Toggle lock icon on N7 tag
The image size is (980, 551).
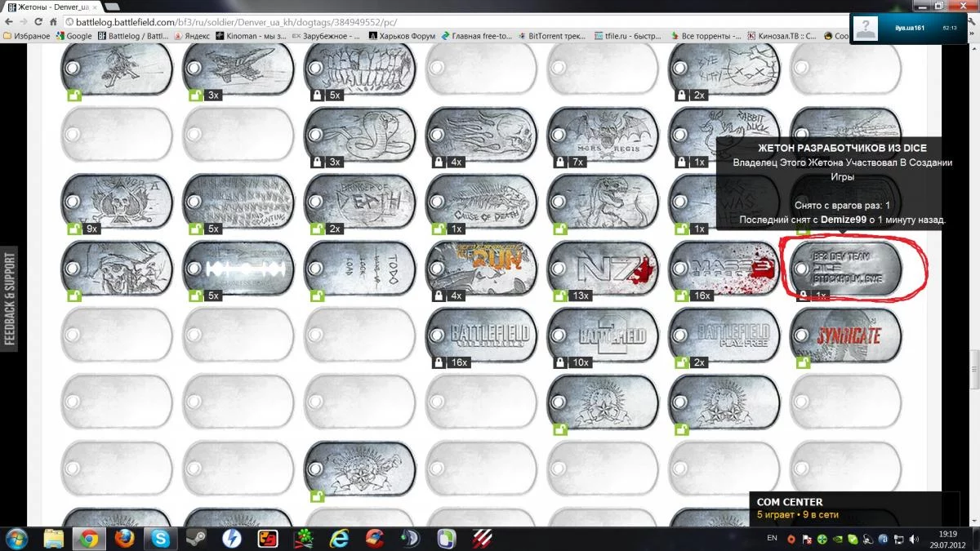click(x=560, y=295)
